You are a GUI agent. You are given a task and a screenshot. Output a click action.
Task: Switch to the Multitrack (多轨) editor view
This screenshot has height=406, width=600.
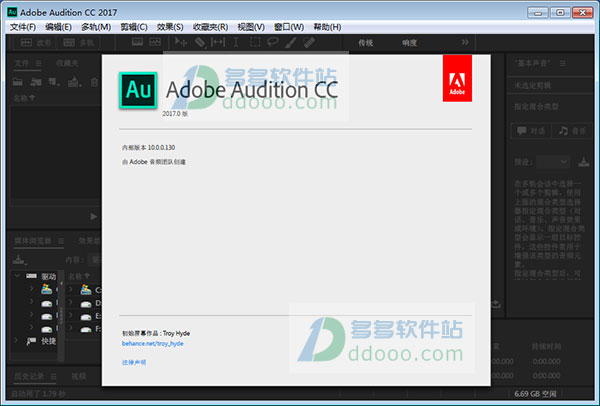tap(78, 43)
